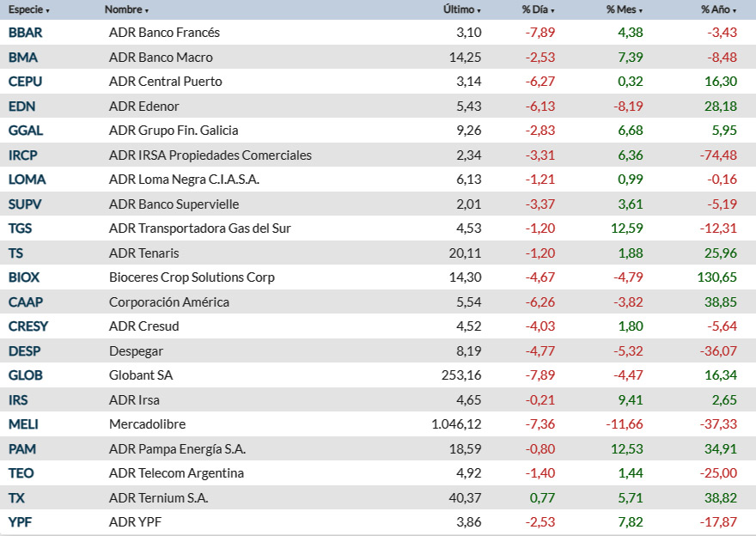Open the DESP ticker link

[x=25, y=351]
